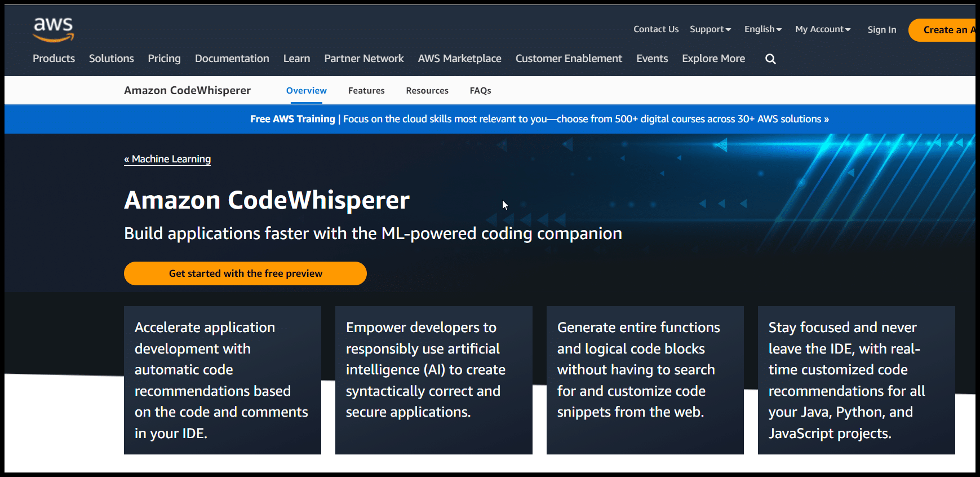Open the search magnifier icon
This screenshot has width=980, height=477.
click(x=770, y=59)
